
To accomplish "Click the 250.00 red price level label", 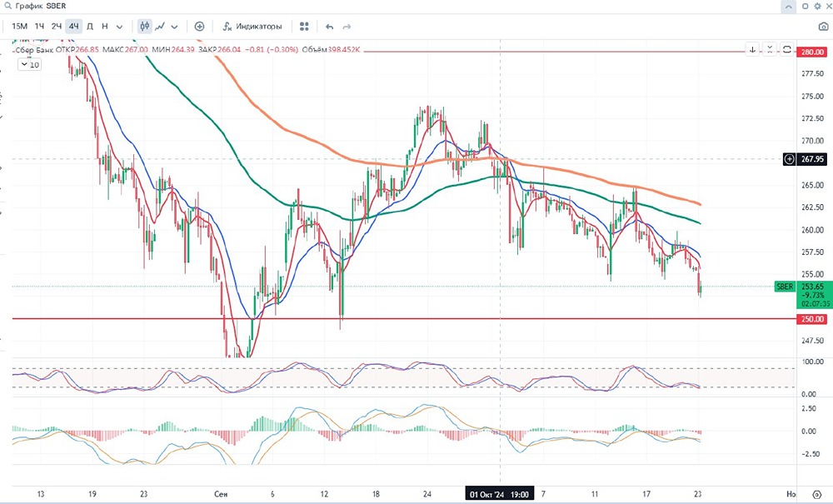I will click(811, 319).
